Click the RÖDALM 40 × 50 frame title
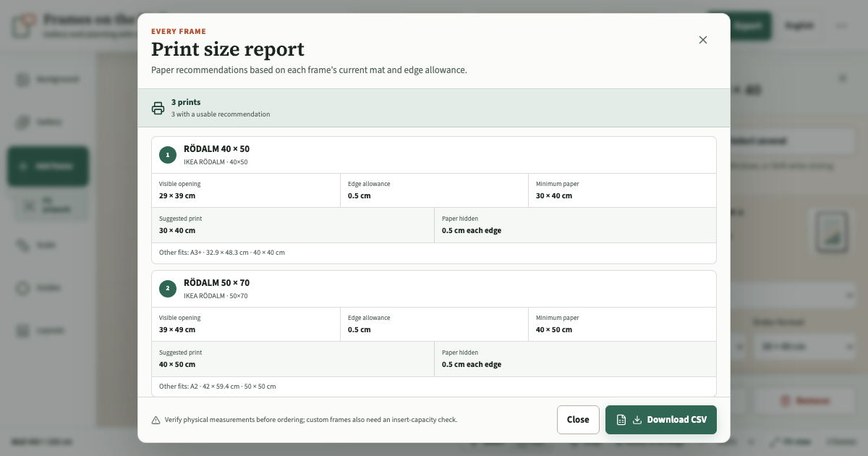Screen dimensions: 868x456 point(216,149)
